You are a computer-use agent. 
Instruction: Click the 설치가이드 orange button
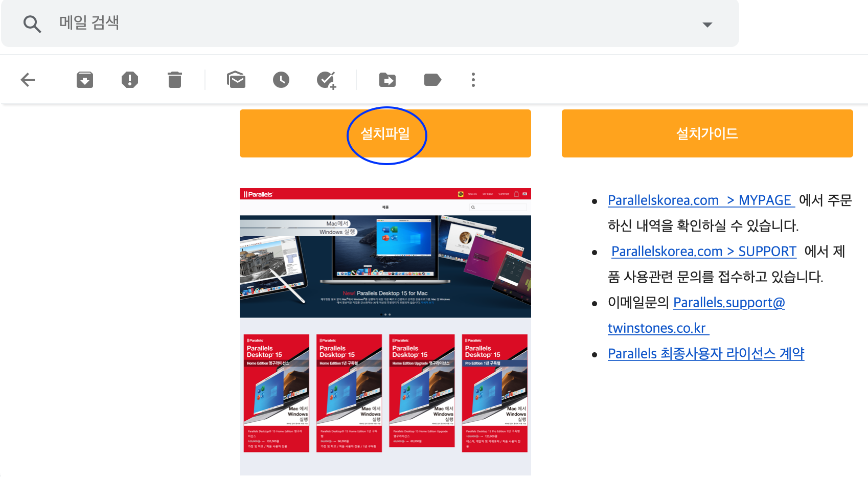(x=707, y=133)
